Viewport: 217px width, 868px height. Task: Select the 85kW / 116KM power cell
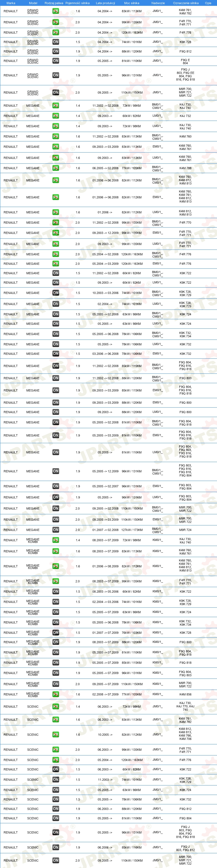tap(132, 847)
